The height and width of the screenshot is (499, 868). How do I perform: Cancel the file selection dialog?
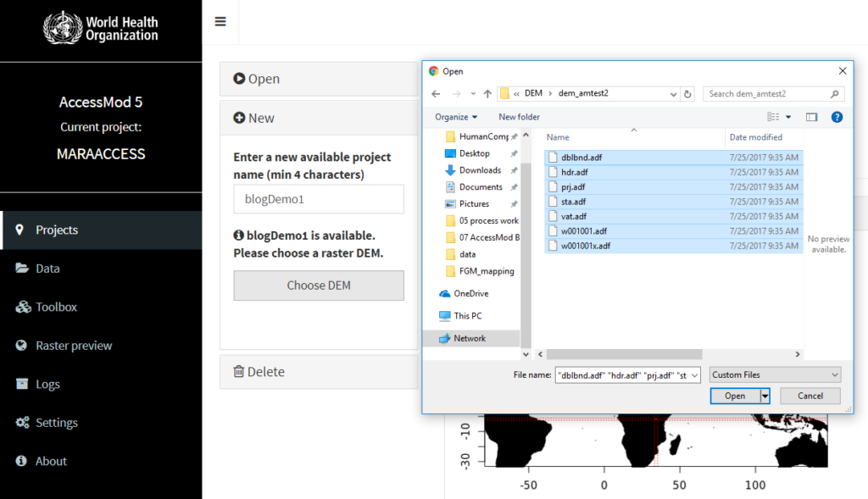click(810, 395)
